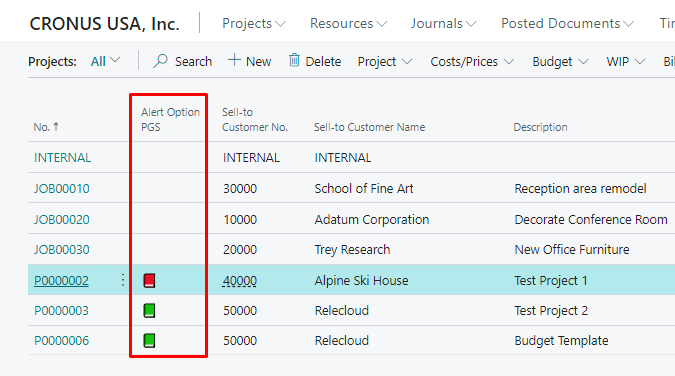Viewport: 675px width, 376px height.
Task: Click the plus icon for New
Action: click(234, 60)
